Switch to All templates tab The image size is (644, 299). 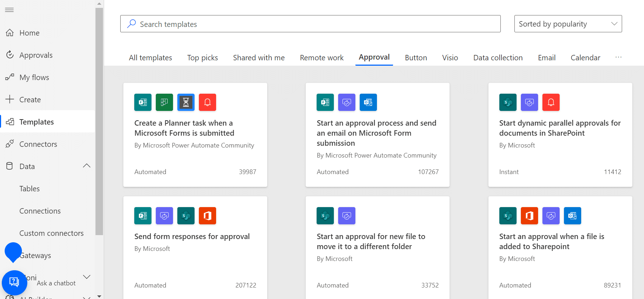click(x=150, y=57)
